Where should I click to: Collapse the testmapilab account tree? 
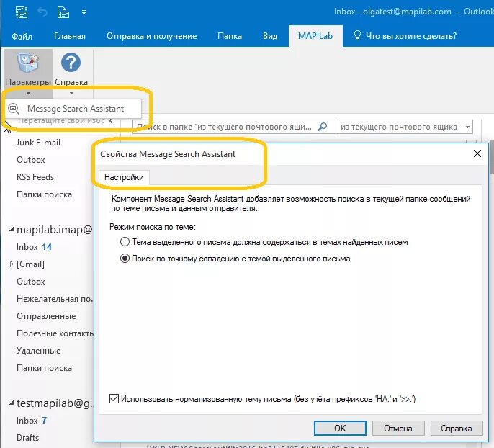(12, 403)
